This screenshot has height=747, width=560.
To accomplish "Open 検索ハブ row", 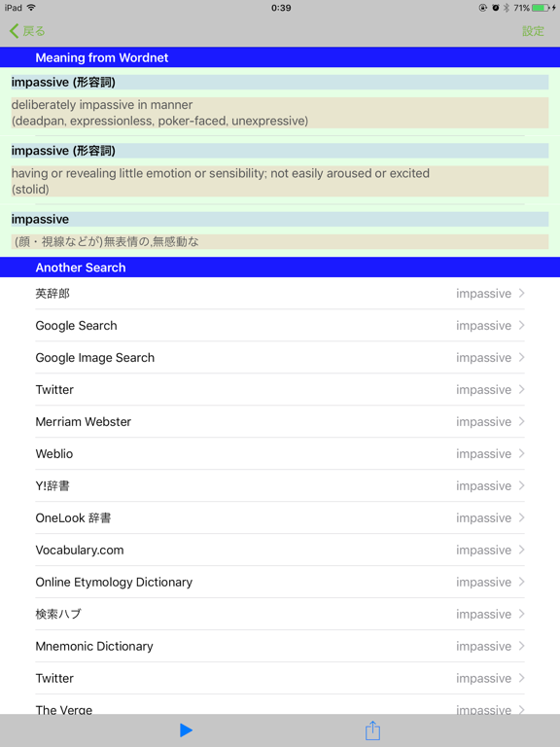I will 280,614.
